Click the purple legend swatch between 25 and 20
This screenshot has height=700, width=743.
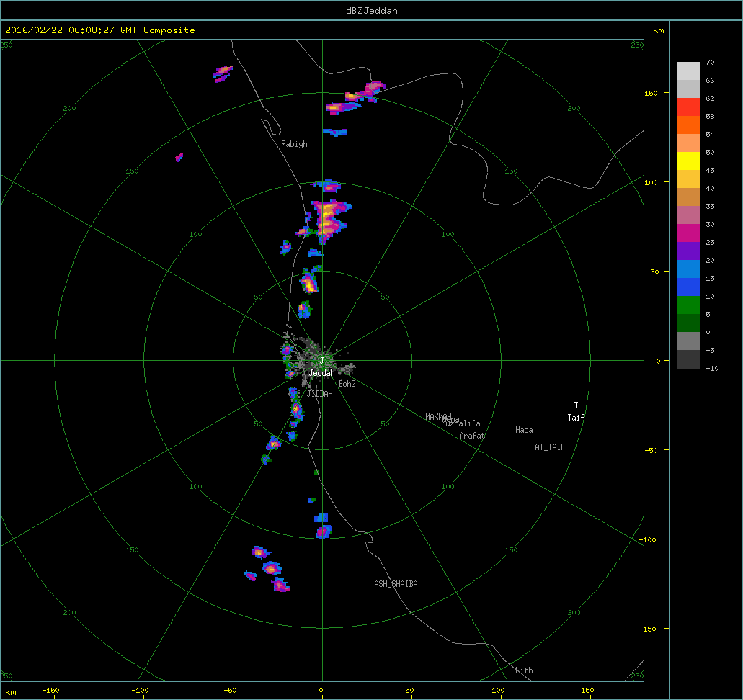pyautogui.click(x=688, y=251)
